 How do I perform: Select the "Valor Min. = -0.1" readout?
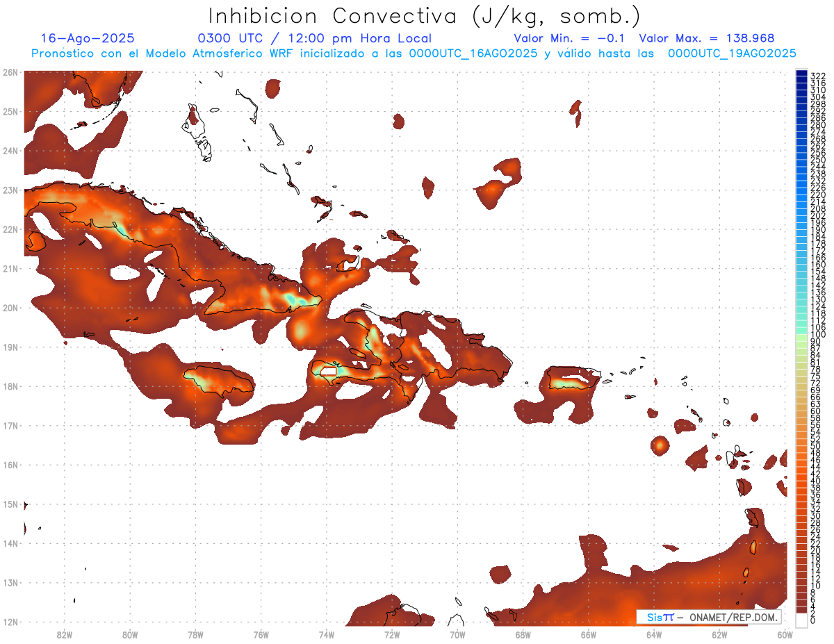(x=569, y=38)
